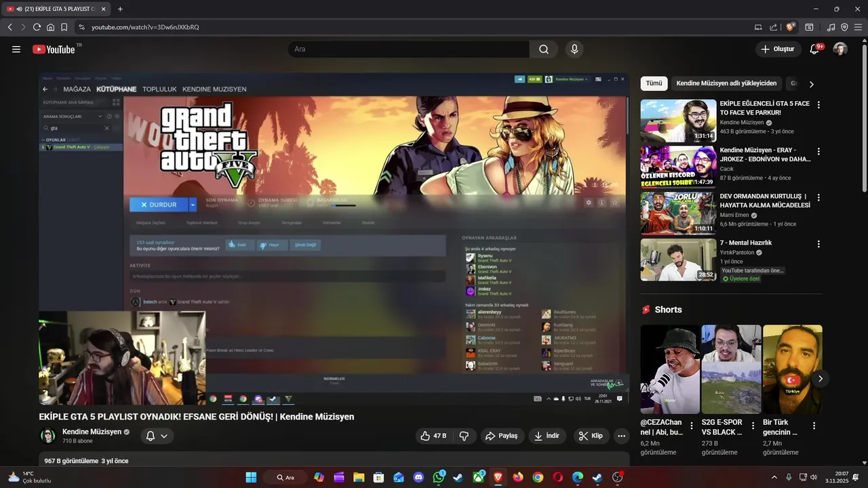Open Kendine Müzisyen channel name link
This screenshot has width=868, height=488.
click(x=92, y=432)
